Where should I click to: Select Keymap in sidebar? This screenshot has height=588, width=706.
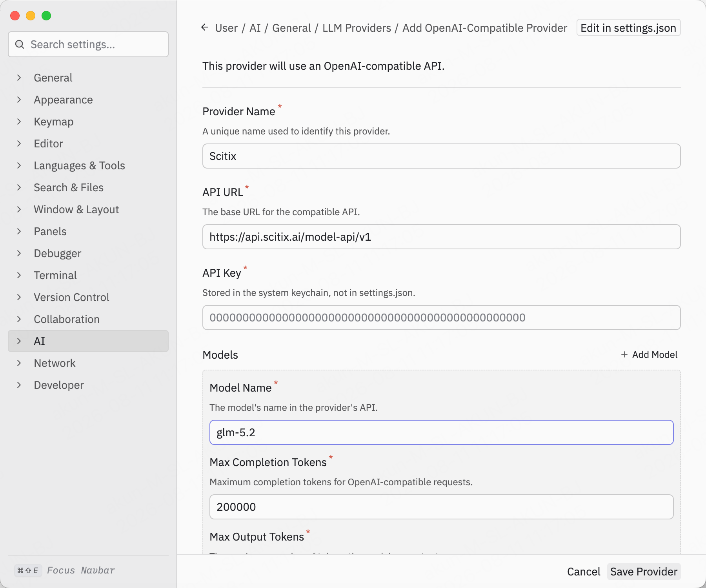pyautogui.click(x=88, y=122)
